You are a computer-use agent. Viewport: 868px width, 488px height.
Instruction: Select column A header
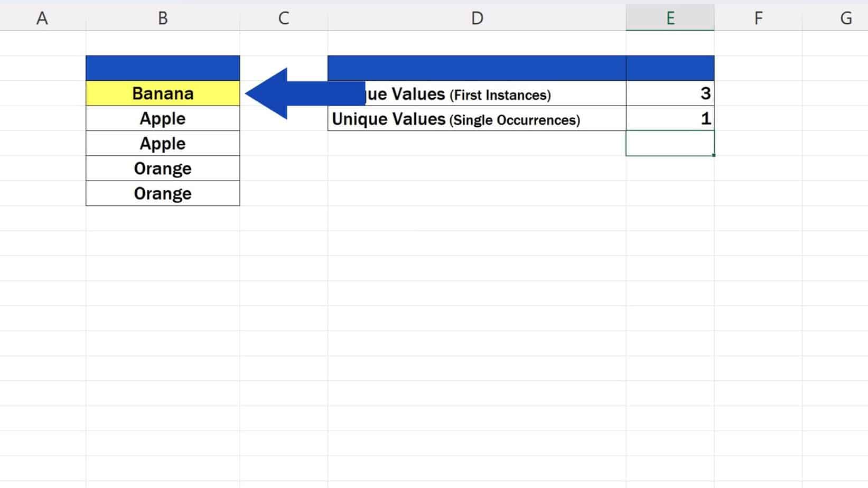42,17
